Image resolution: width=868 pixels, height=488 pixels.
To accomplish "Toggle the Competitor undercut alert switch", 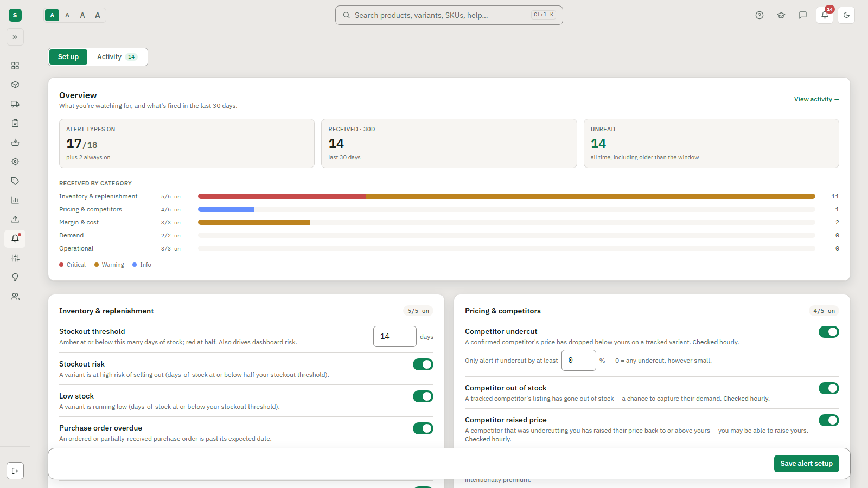I will click(829, 332).
